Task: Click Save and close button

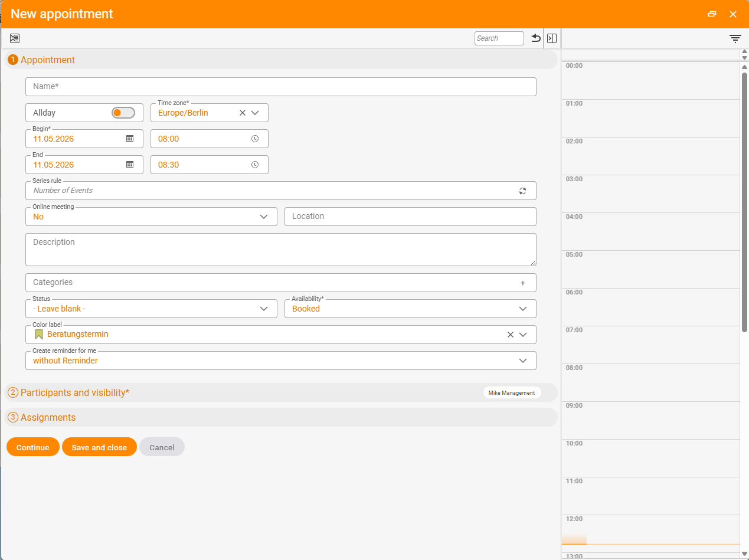Action: point(99,447)
